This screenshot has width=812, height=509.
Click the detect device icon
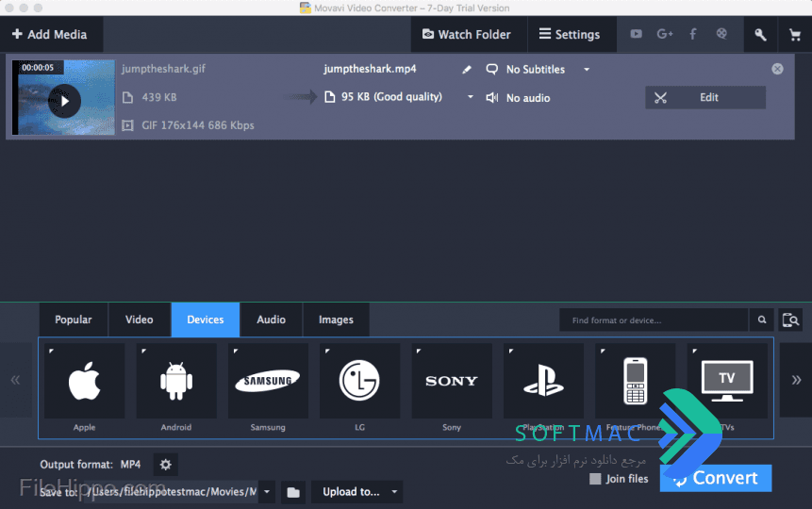[x=790, y=320]
